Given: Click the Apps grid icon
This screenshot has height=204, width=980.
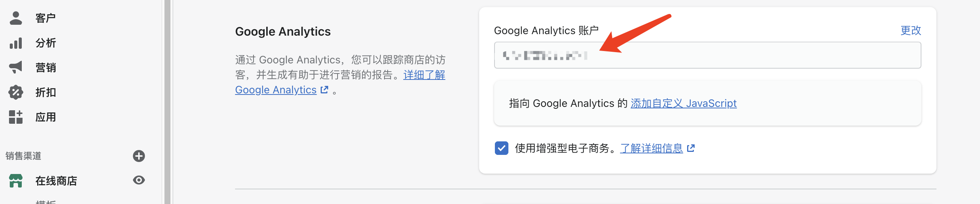Looking at the screenshot, I should point(16,117).
